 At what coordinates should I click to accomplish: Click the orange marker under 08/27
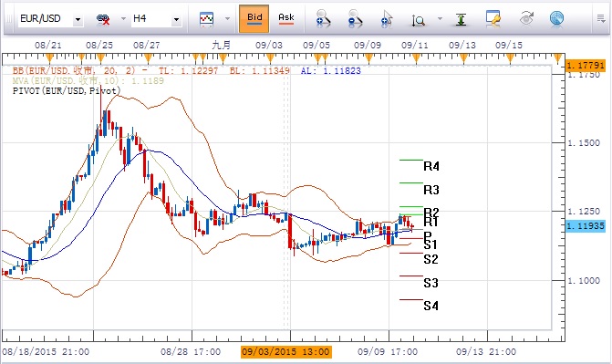(x=148, y=59)
